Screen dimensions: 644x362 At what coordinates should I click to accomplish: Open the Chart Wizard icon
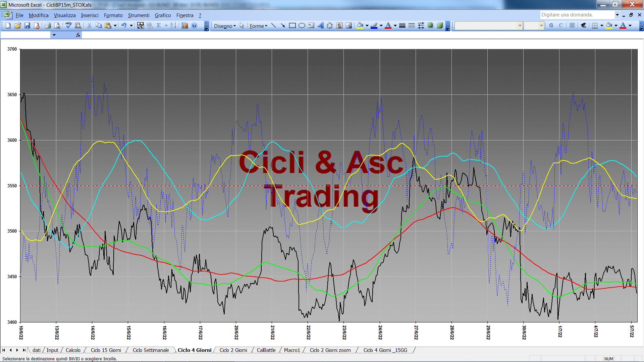[185, 25]
